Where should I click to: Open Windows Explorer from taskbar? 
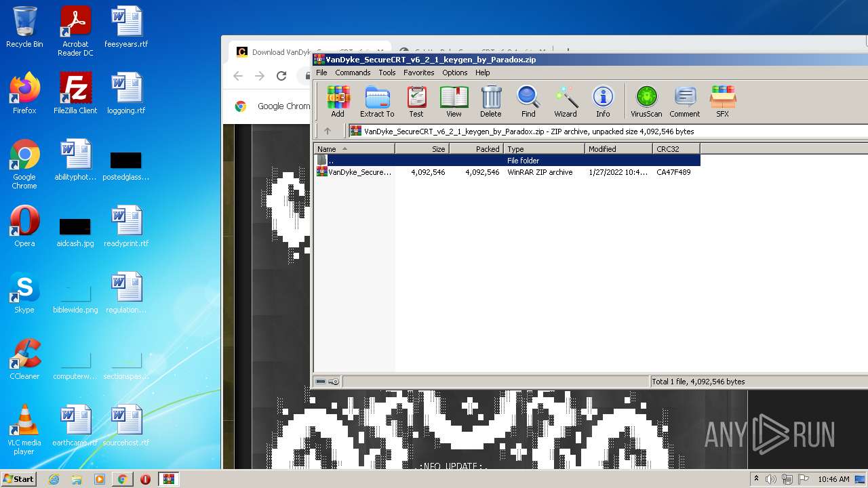coord(77,479)
